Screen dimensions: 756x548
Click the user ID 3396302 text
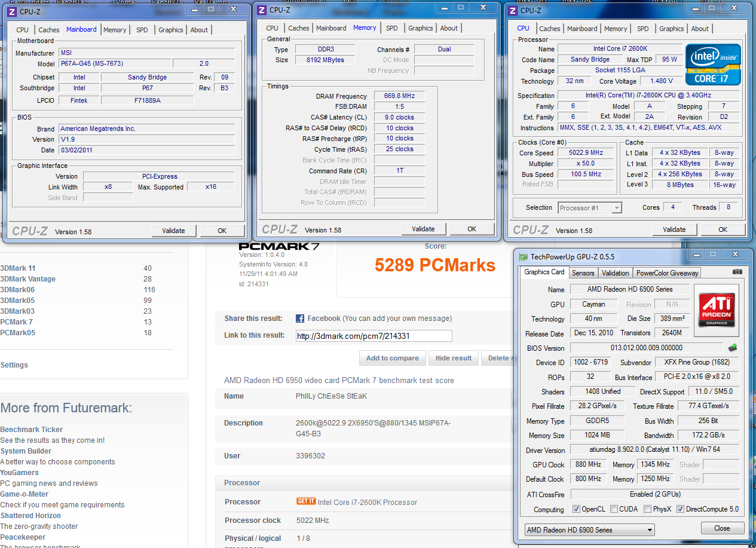(311, 456)
